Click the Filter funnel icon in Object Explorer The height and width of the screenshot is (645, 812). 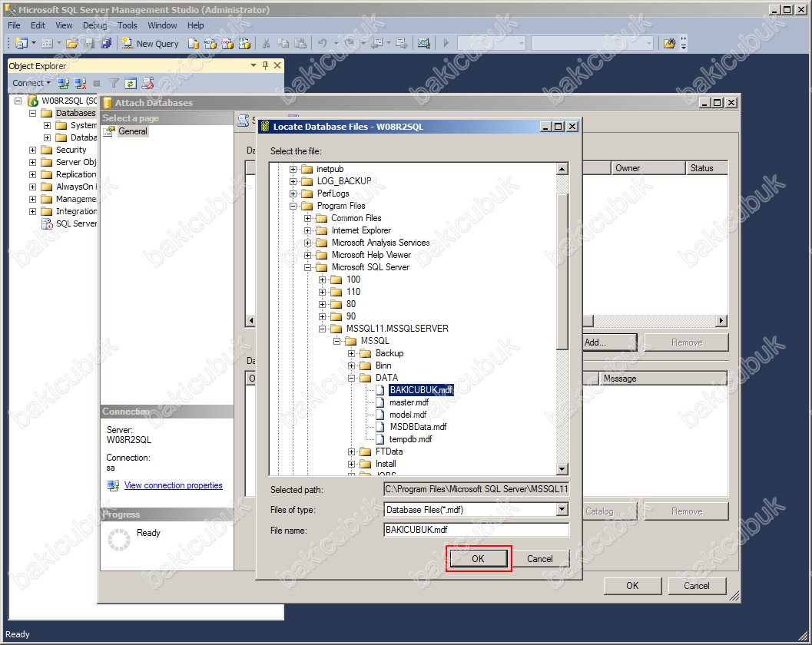pyautogui.click(x=114, y=83)
